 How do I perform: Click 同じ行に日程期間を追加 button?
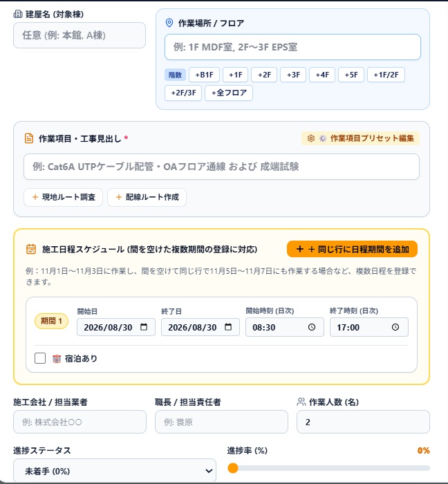[x=352, y=249]
